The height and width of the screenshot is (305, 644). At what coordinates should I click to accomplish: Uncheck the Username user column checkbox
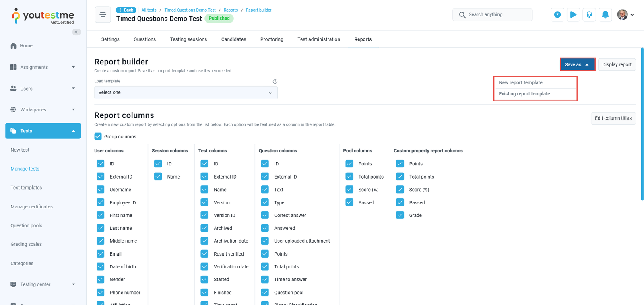click(x=101, y=190)
